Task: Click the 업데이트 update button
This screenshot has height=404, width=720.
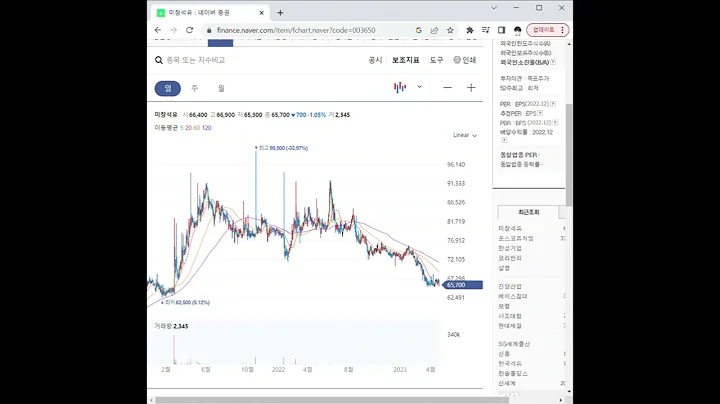Action: pyautogui.click(x=548, y=30)
